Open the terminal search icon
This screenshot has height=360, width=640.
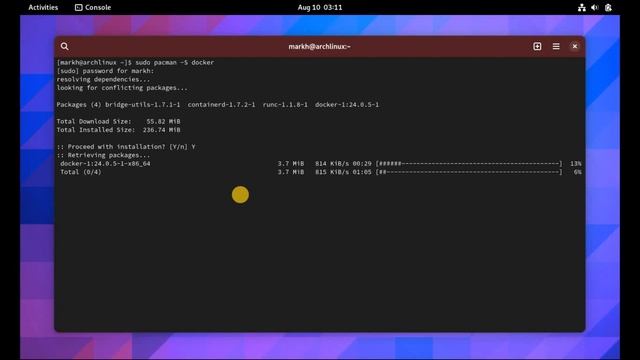[64, 47]
